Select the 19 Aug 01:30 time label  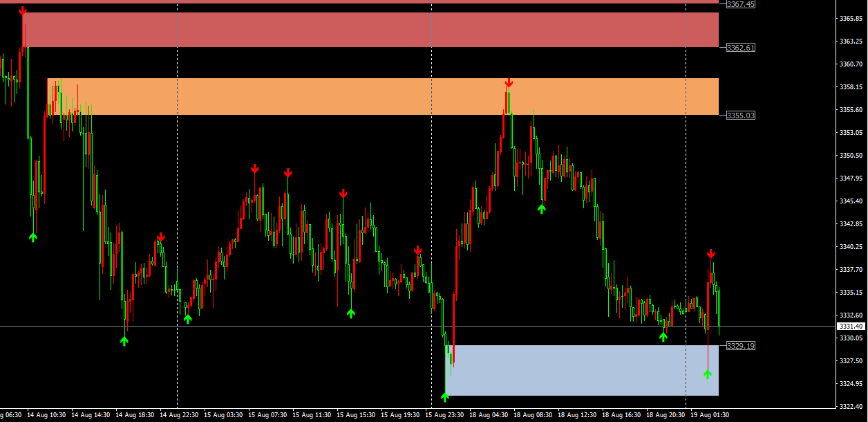click(x=710, y=415)
